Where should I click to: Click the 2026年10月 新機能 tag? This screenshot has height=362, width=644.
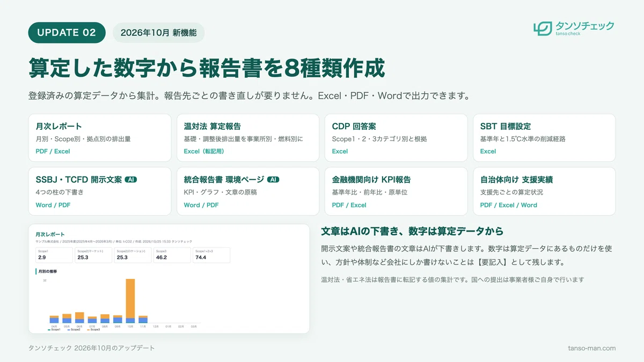158,32
